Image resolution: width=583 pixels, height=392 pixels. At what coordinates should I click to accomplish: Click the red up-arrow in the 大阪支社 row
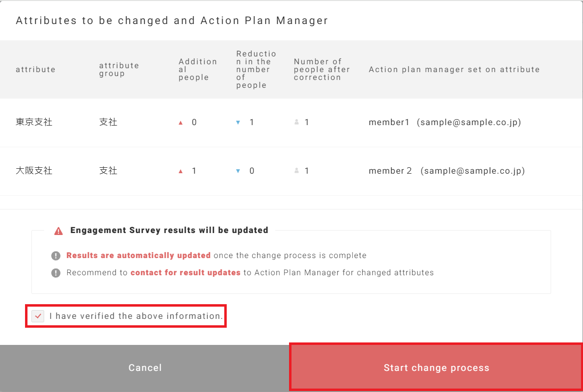pos(181,171)
